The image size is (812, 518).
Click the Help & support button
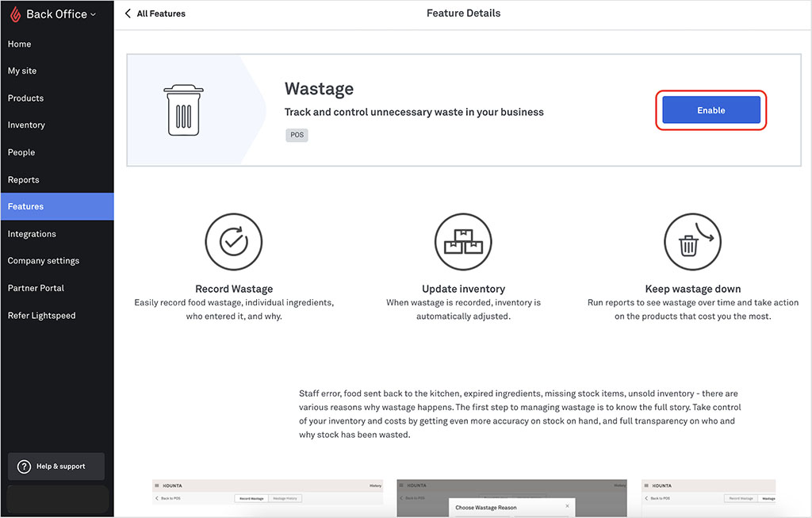56,466
